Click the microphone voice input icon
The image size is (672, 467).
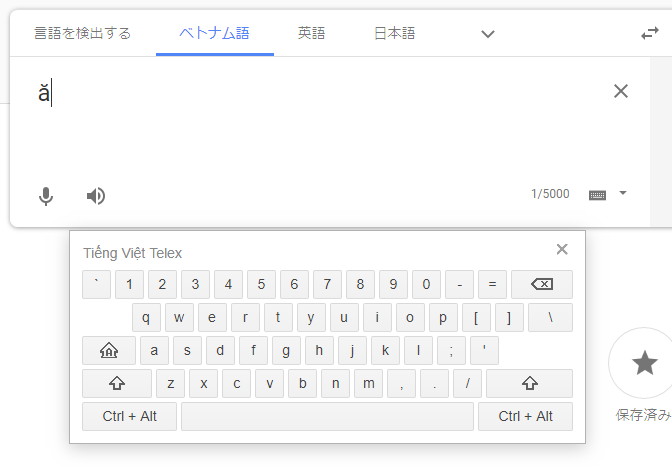coord(46,196)
